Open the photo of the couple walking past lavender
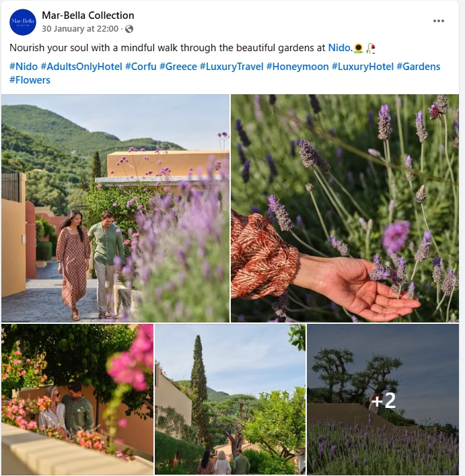This screenshot has width=465, height=476. [x=115, y=208]
